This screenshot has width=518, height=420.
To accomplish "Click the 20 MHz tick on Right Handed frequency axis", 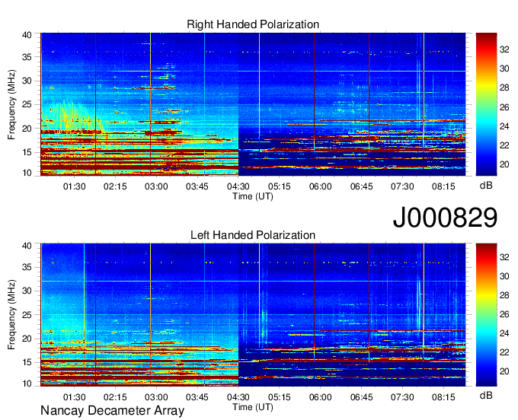I will click(x=27, y=129).
